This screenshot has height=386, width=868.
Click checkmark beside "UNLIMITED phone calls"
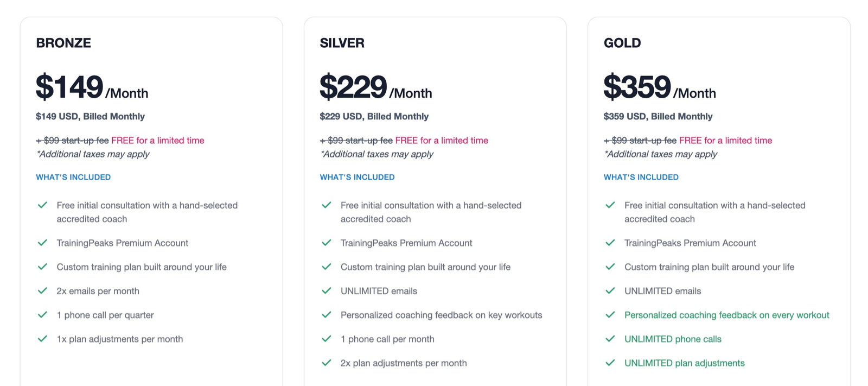pos(610,339)
